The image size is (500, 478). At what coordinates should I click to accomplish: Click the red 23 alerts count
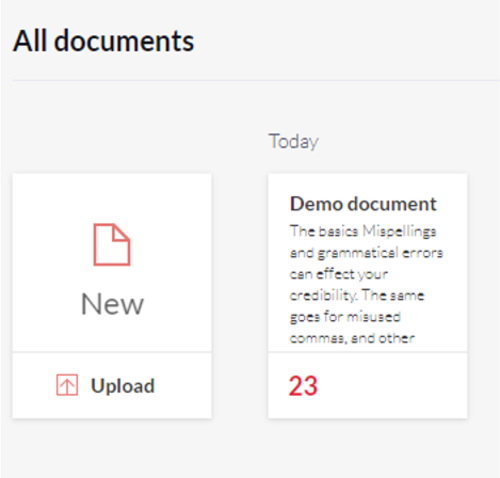(x=303, y=386)
